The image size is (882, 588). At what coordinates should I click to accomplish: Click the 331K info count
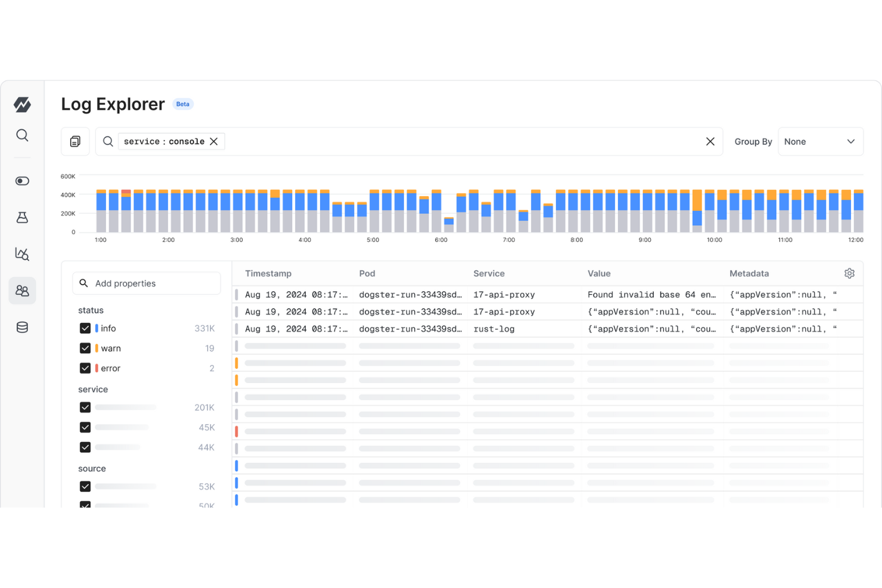click(x=204, y=328)
